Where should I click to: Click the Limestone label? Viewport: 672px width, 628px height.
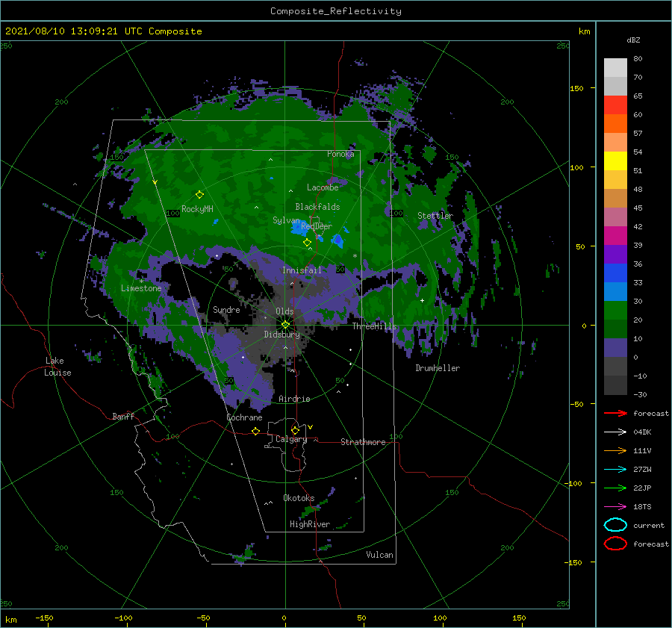click(x=141, y=288)
